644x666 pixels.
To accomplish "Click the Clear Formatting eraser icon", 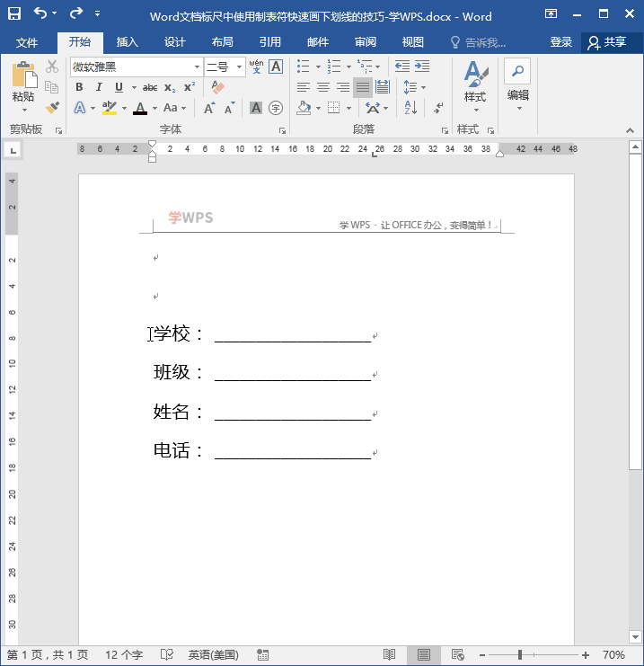I will pyautogui.click(x=216, y=87).
